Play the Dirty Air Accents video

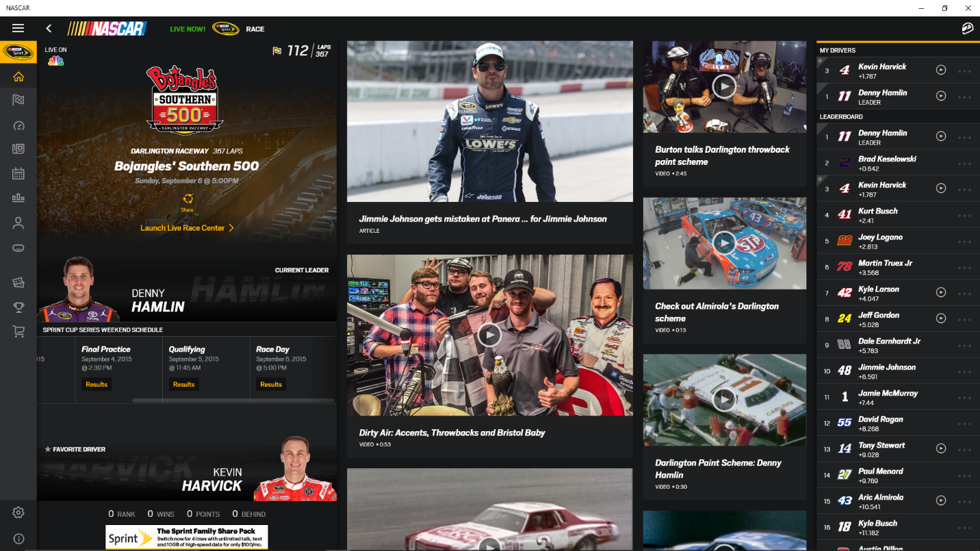(x=489, y=335)
